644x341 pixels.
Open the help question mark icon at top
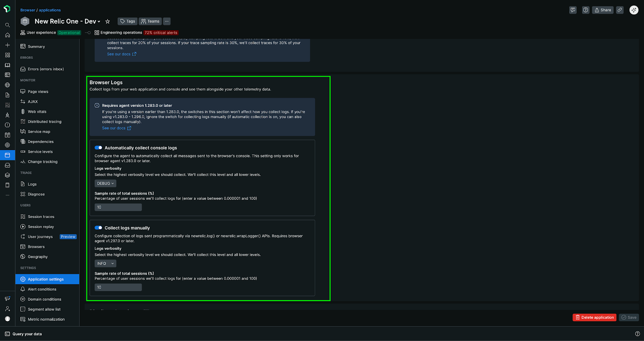(x=586, y=10)
